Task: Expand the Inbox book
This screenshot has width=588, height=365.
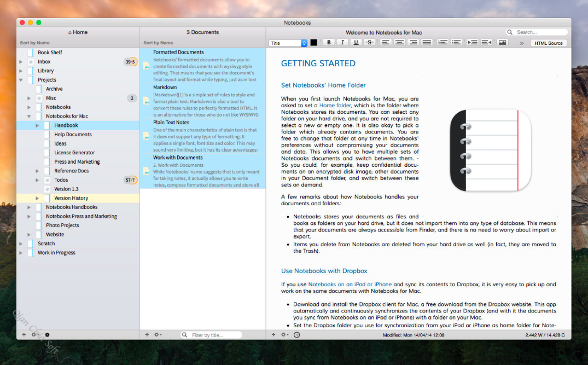Action: click(21, 61)
